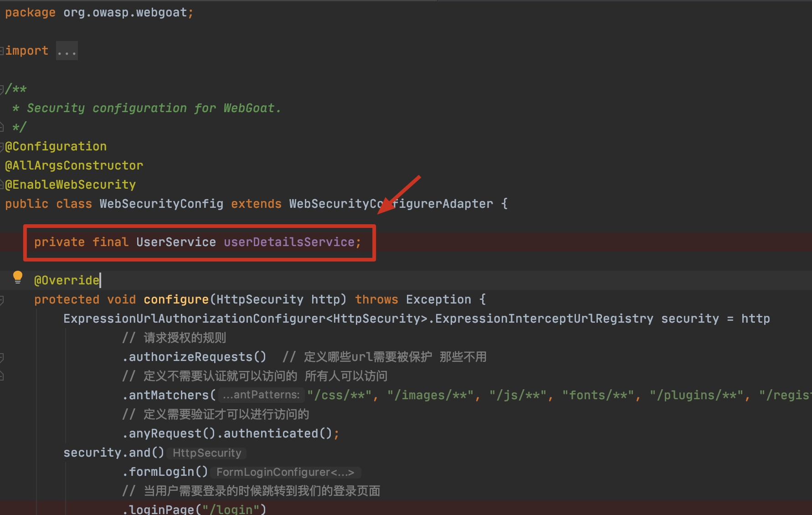Collapse annotations using the @Configuration fold marker
This screenshot has height=515, width=812.
pos(2,146)
